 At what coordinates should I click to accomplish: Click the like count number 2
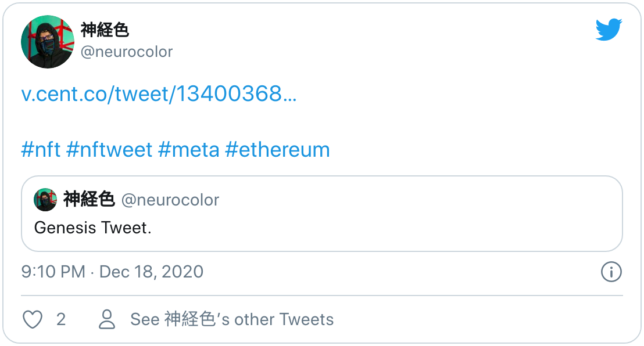coord(61,319)
